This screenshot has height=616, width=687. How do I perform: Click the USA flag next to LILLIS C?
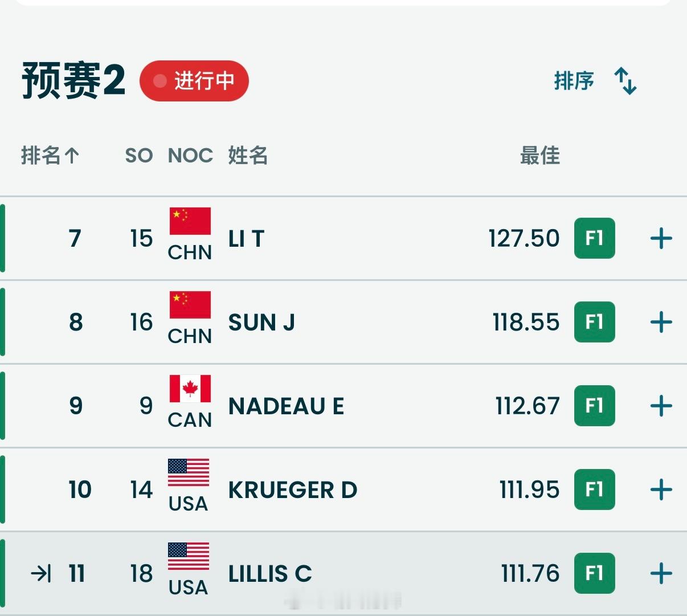pyautogui.click(x=189, y=557)
